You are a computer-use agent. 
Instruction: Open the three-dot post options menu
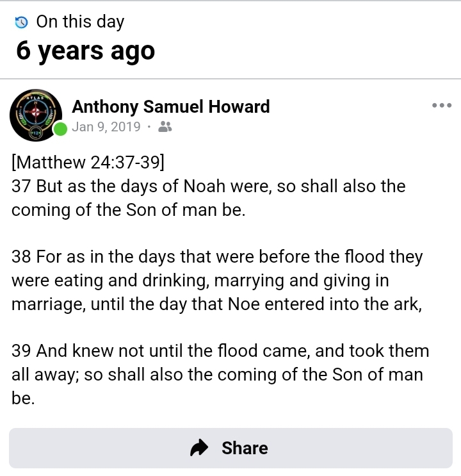click(441, 106)
